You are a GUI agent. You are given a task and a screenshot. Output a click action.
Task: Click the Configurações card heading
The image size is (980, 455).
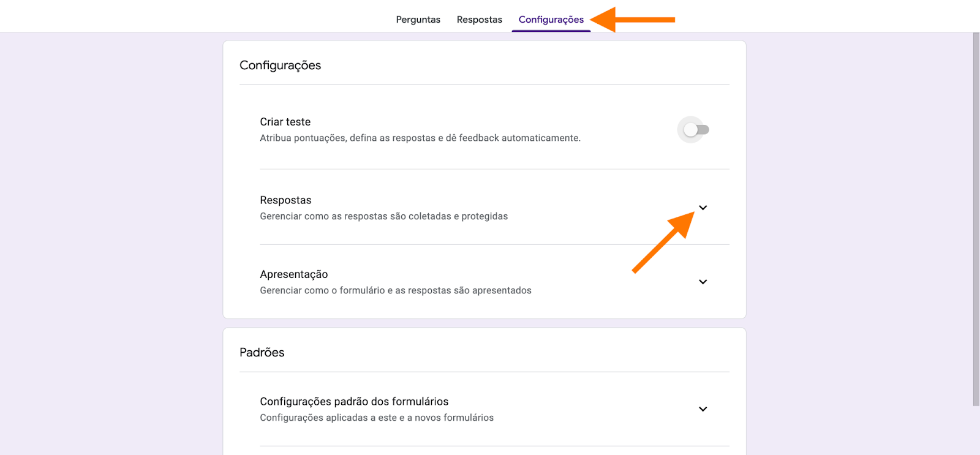[x=280, y=66]
